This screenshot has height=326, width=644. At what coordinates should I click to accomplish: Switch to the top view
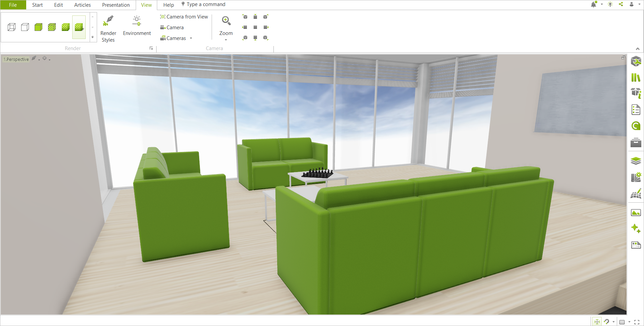[x=255, y=17]
